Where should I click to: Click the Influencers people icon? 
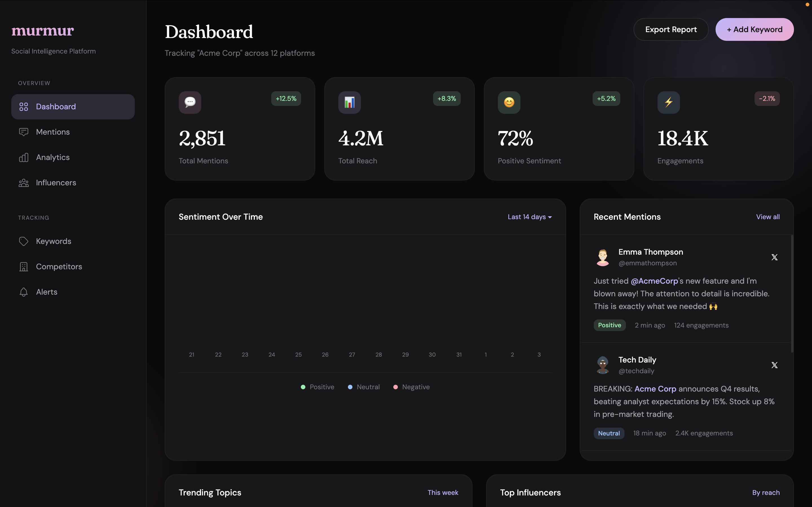[x=23, y=183]
